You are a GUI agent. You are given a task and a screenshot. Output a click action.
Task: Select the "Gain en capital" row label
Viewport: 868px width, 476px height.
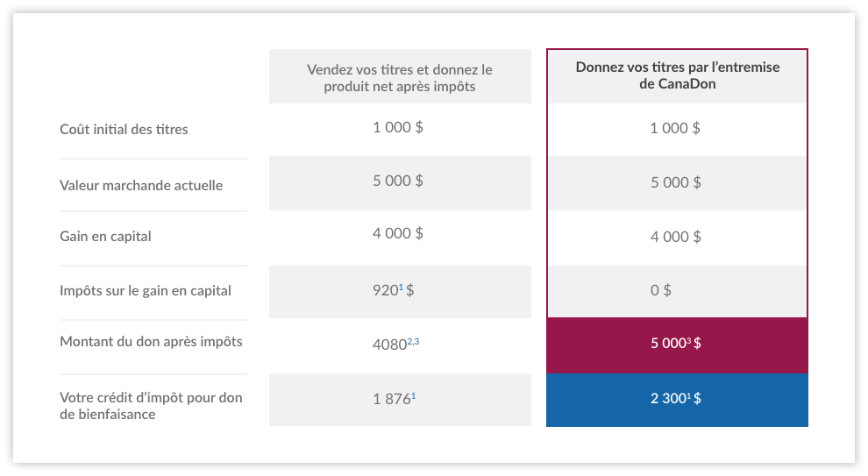coord(106,236)
